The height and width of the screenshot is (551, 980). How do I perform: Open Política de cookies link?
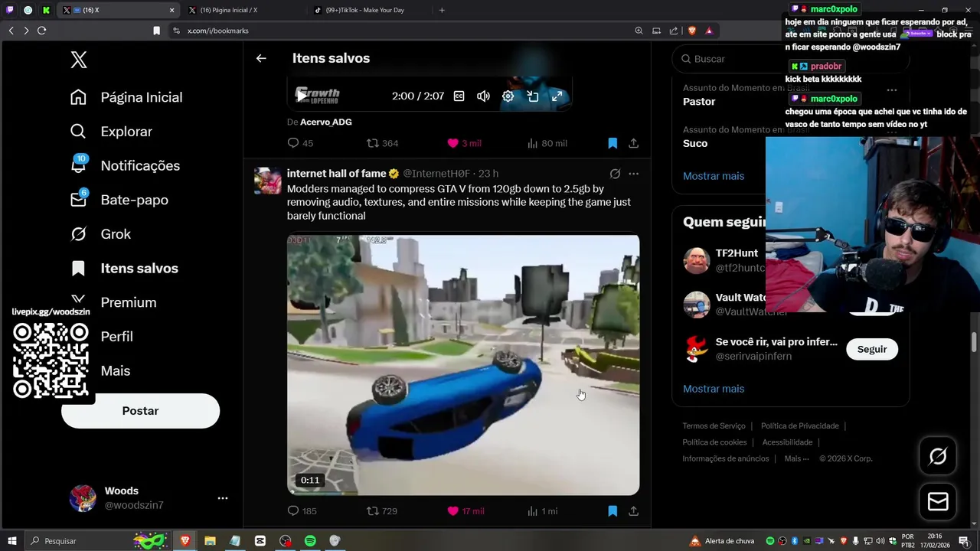(714, 442)
